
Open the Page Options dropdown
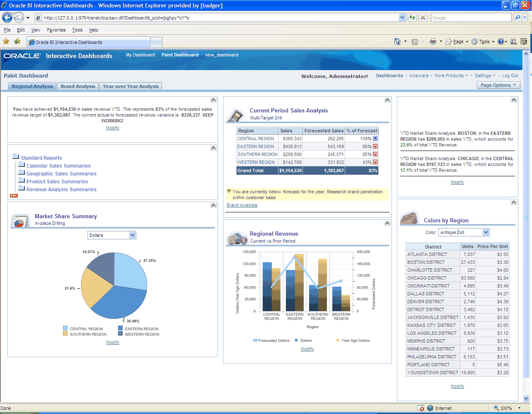tap(498, 85)
